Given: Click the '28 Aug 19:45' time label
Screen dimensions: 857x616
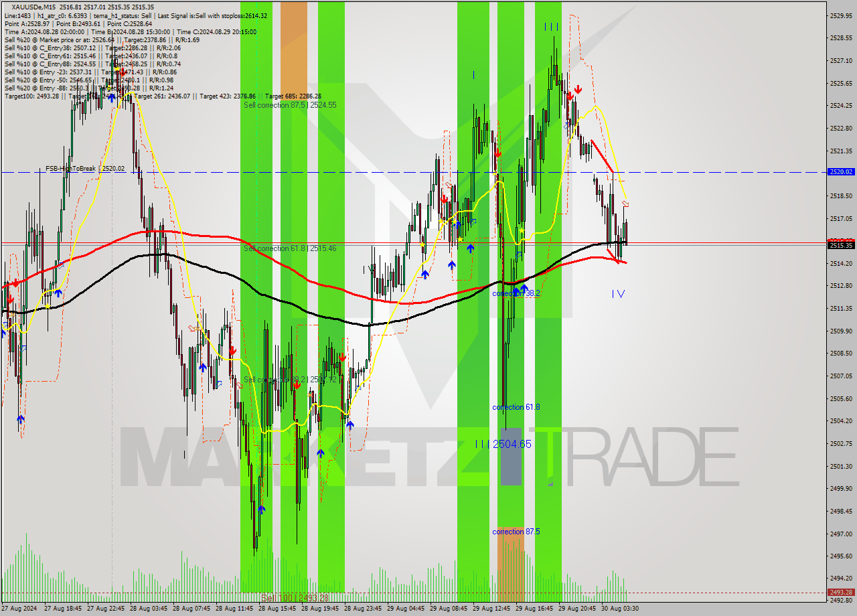Looking at the screenshot, I should pyautogui.click(x=319, y=609).
